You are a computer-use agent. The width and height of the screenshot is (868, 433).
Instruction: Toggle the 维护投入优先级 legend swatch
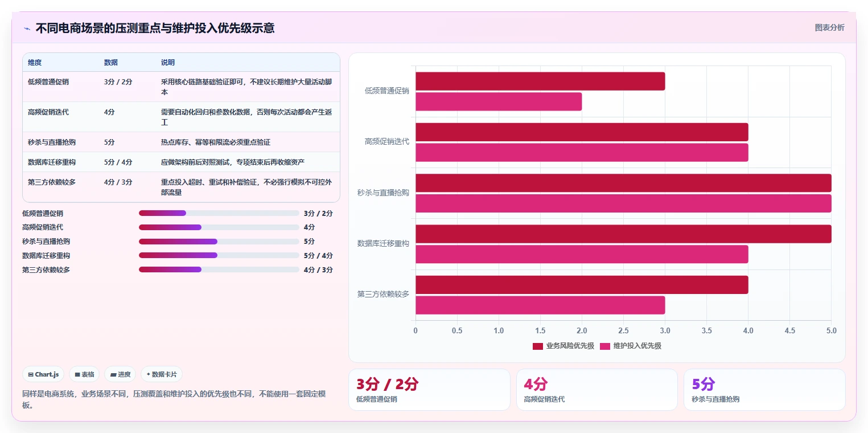[x=604, y=346]
